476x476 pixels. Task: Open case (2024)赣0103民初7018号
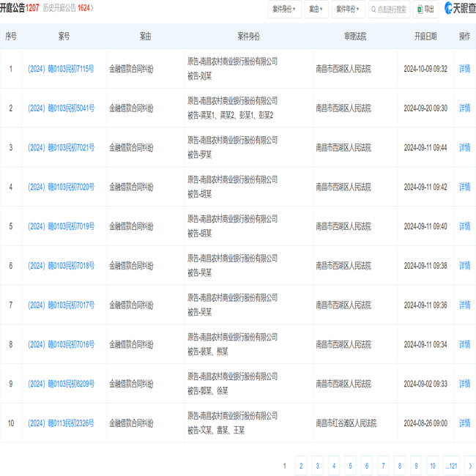point(61,266)
